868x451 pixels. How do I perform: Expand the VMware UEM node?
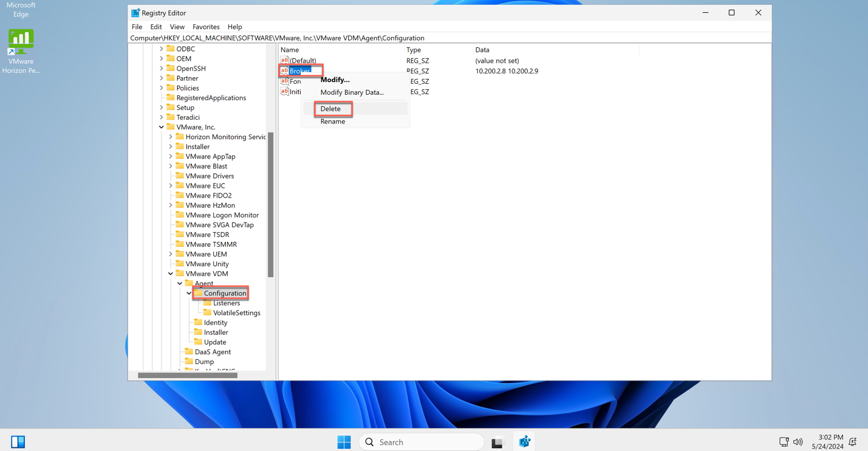click(171, 254)
